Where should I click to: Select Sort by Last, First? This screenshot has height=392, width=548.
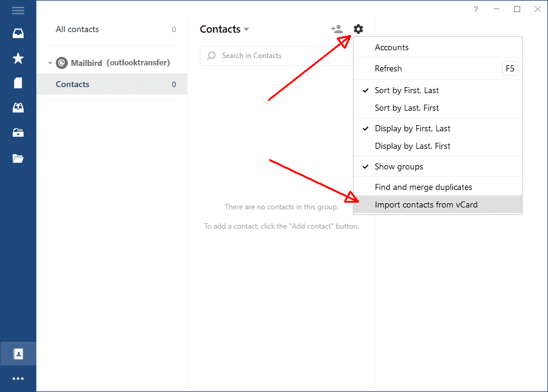click(438, 108)
